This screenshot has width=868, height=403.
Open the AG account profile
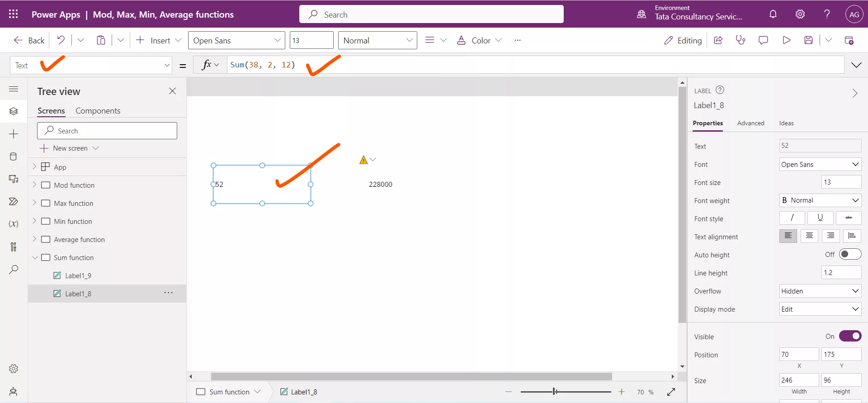854,14
